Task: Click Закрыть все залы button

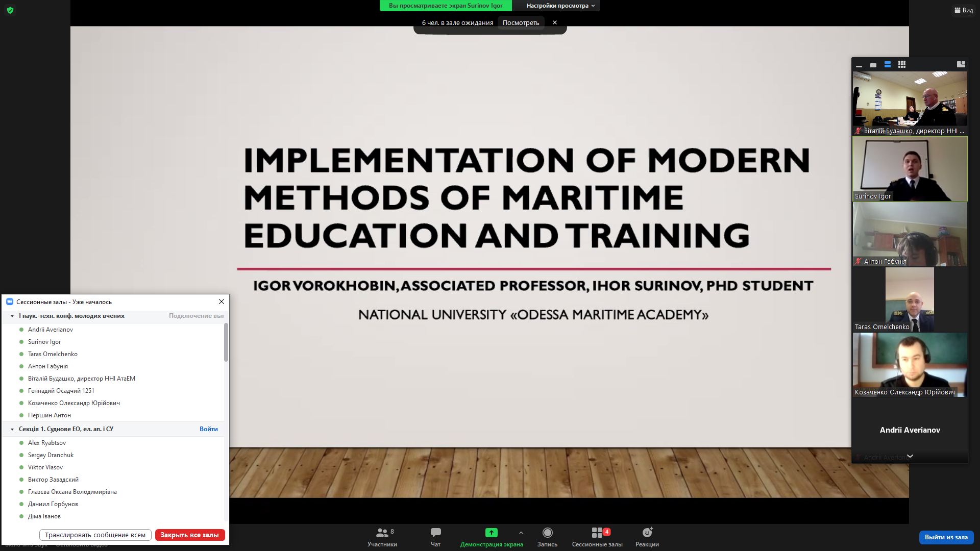Action: 190,535
